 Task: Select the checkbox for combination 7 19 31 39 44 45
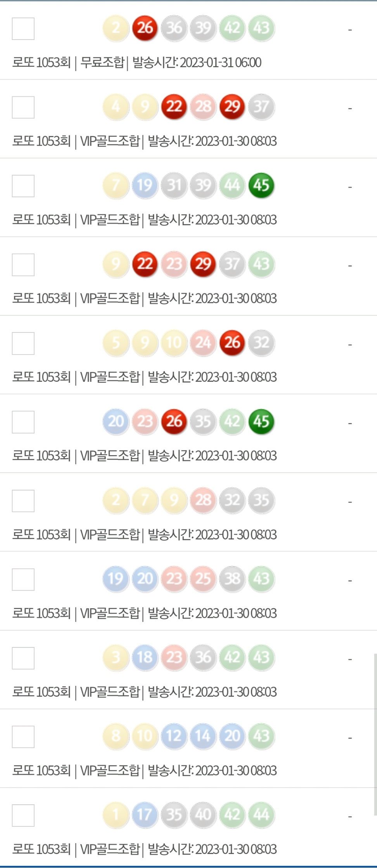click(x=23, y=186)
